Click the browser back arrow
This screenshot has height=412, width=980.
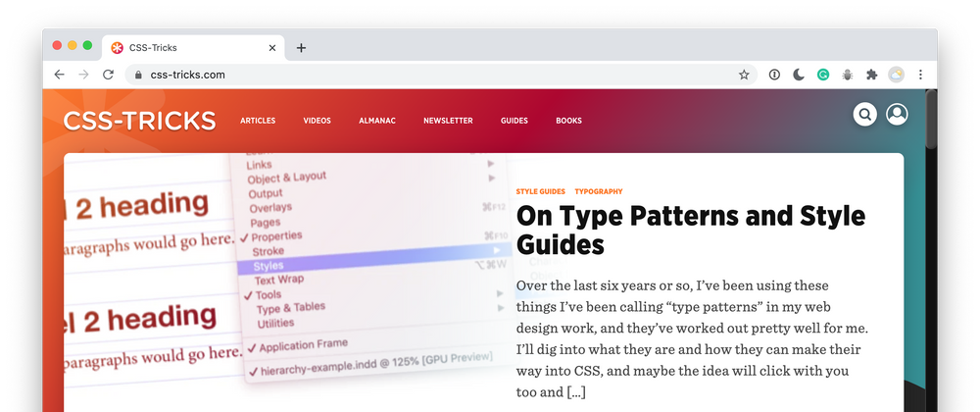click(x=60, y=75)
